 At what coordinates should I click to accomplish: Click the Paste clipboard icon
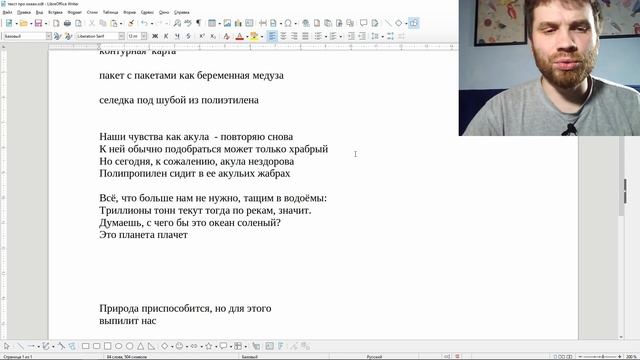click(114, 23)
